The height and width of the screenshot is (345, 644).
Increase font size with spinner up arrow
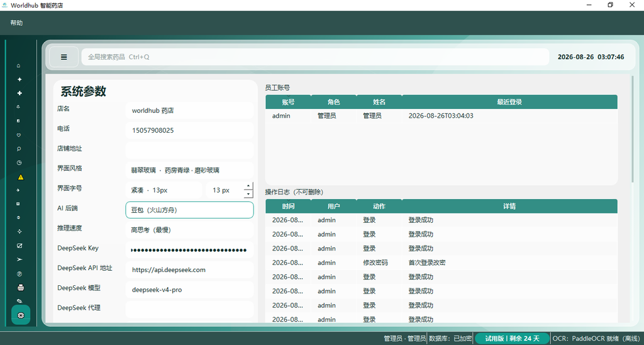point(248,186)
